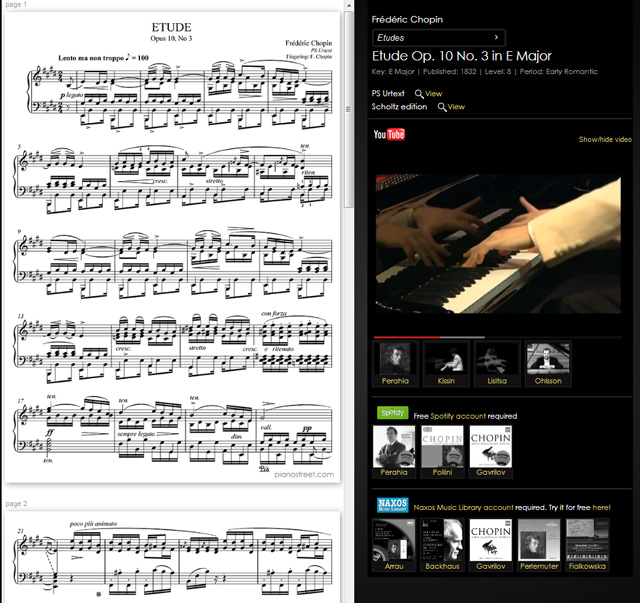Image resolution: width=640 pixels, height=603 pixels.
Task: Click the page 2 sheet music preview
Action: (172, 557)
